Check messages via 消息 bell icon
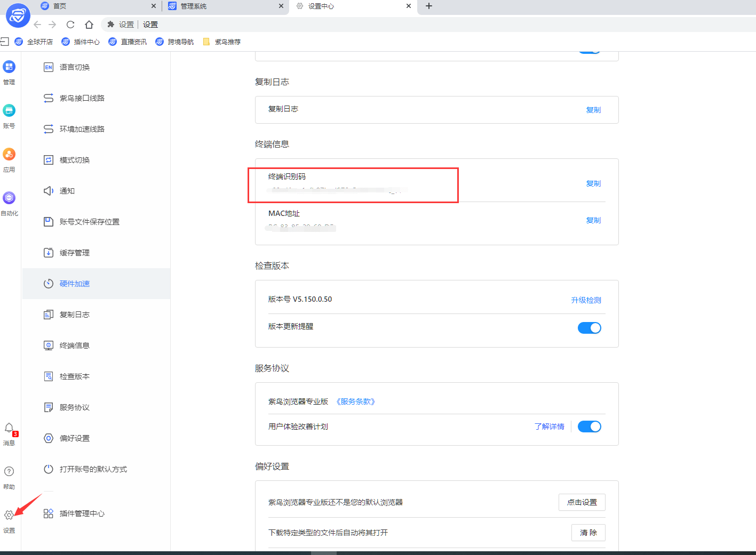This screenshot has width=756, height=555. pos(9,433)
